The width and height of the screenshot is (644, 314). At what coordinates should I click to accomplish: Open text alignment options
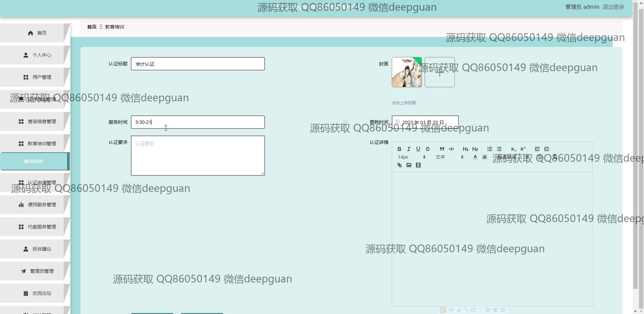coord(540,157)
